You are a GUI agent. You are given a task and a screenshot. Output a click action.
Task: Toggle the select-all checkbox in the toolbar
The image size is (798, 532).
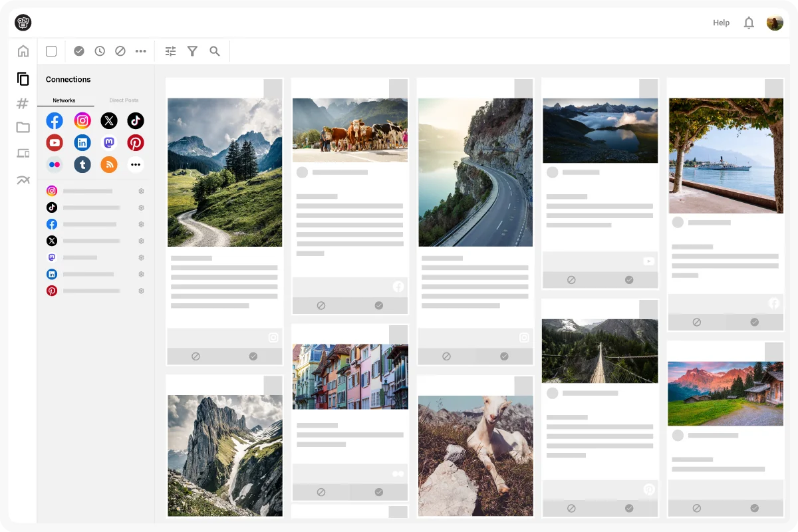pos(51,51)
